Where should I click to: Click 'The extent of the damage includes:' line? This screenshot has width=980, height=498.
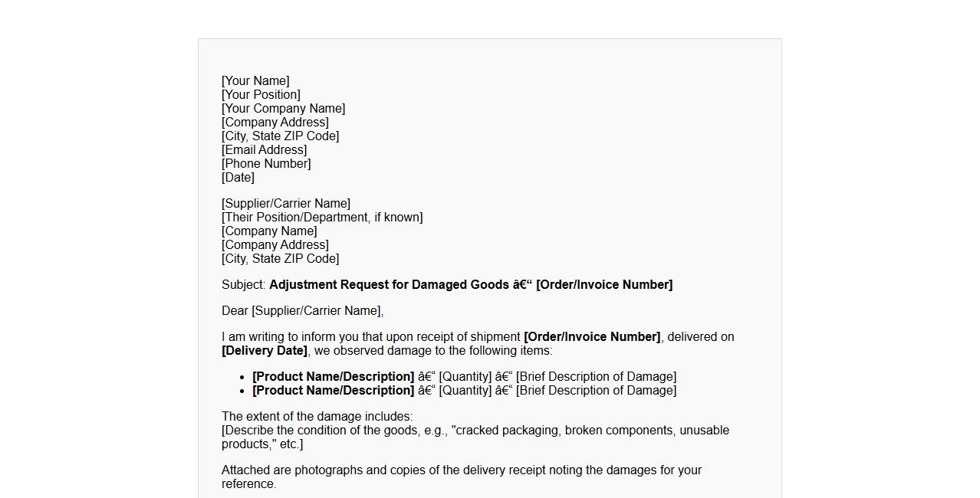coord(317,417)
